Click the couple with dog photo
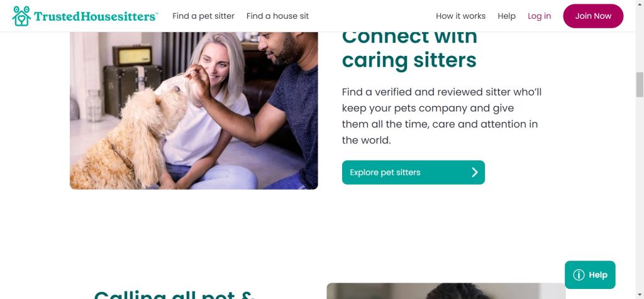This screenshot has height=299, width=644. pyautogui.click(x=194, y=111)
